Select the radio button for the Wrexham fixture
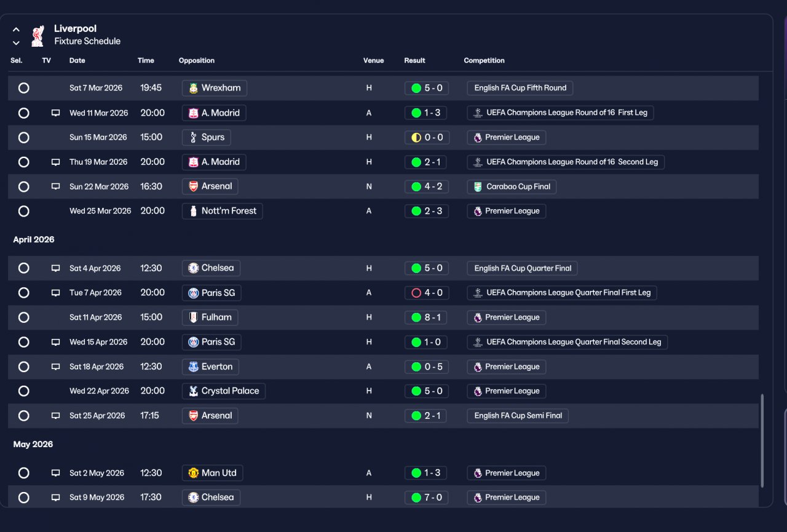787x532 pixels. coord(23,88)
